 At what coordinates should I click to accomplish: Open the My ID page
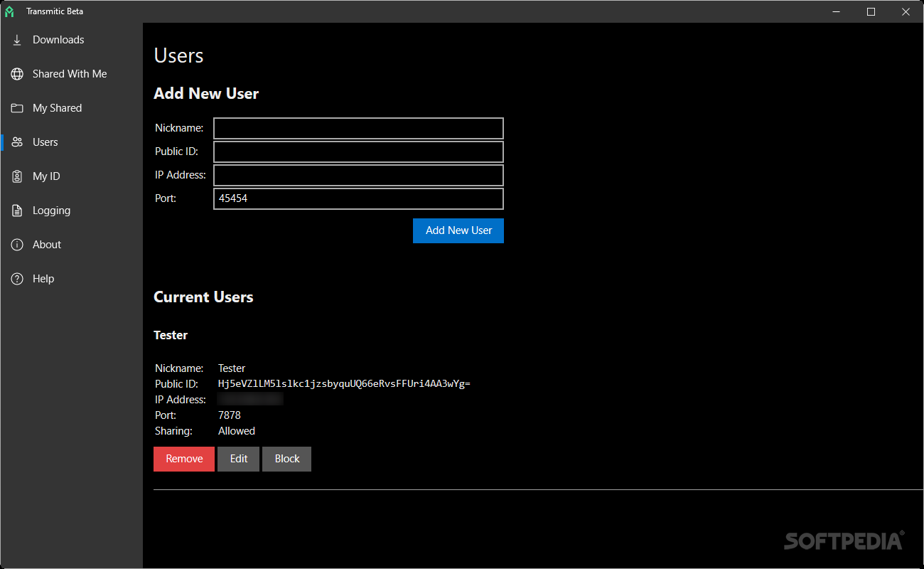coord(71,176)
